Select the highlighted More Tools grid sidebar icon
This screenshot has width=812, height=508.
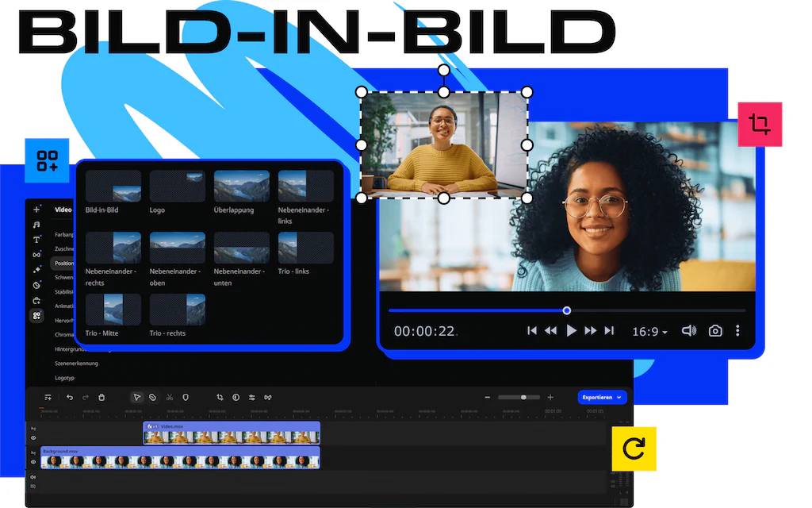36,315
